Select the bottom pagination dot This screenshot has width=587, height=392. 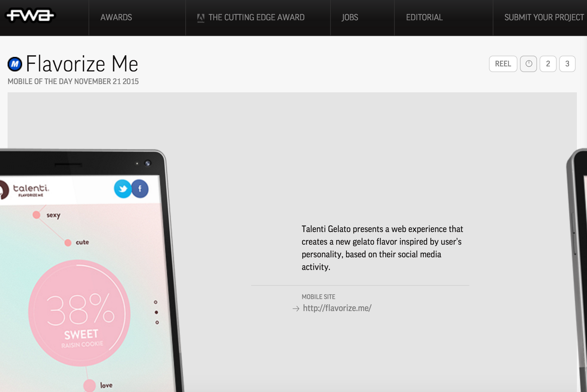[x=157, y=322]
